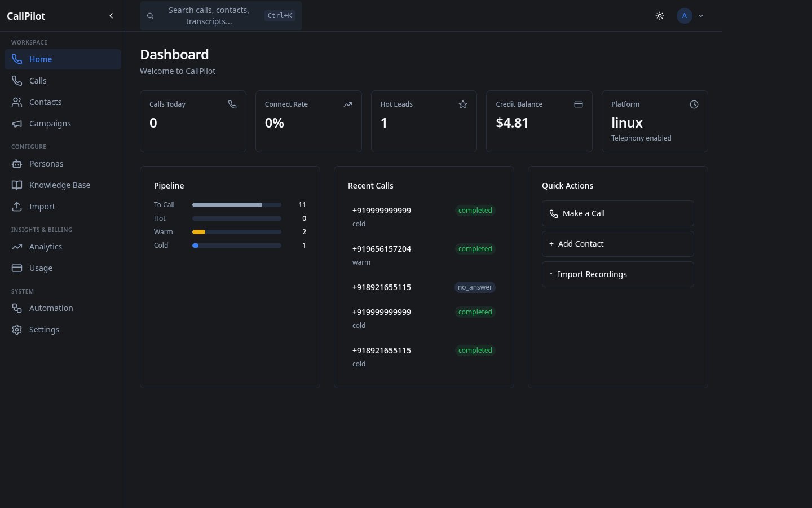Click the $4.81 credit balance value
The image size is (812, 508).
click(x=512, y=123)
